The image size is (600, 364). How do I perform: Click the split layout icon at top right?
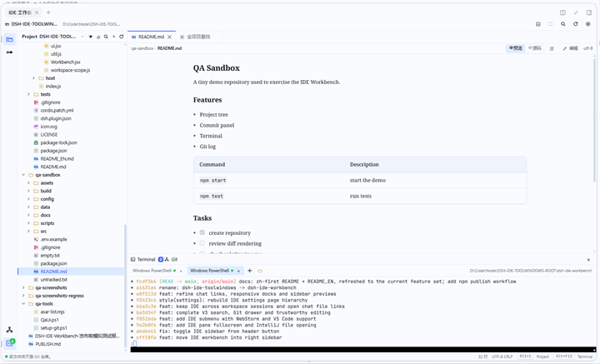click(562, 12)
